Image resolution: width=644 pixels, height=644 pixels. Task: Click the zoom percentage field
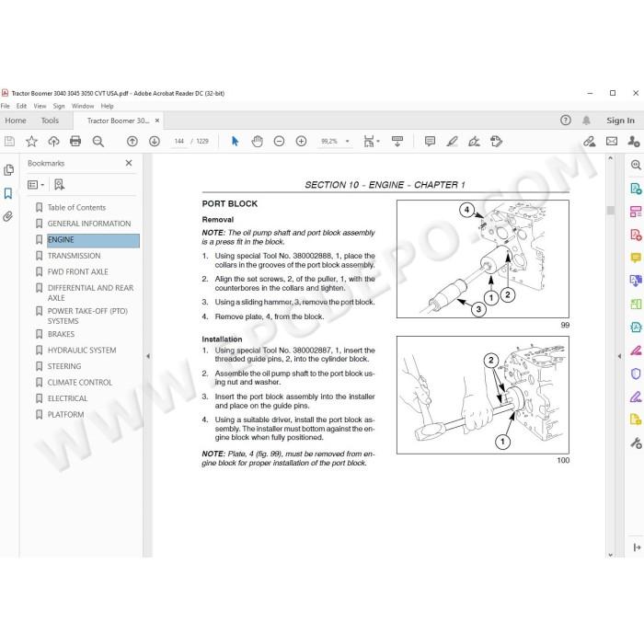[x=329, y=142]
